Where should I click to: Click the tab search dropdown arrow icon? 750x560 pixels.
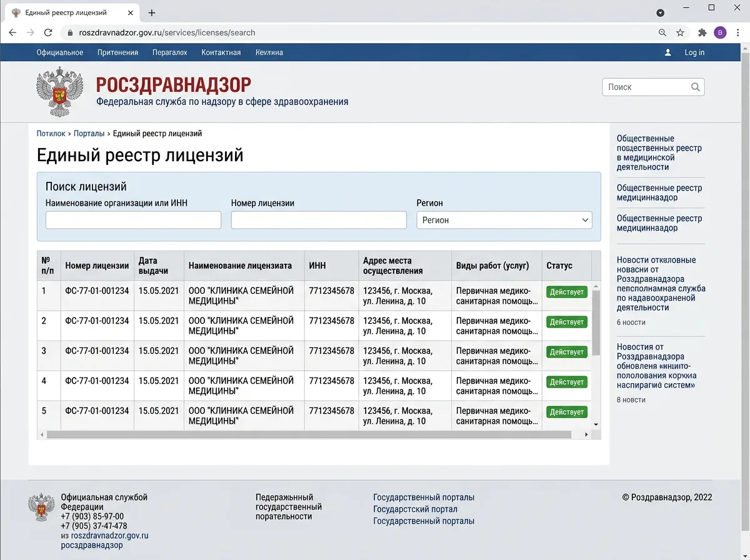click(661, 12)
